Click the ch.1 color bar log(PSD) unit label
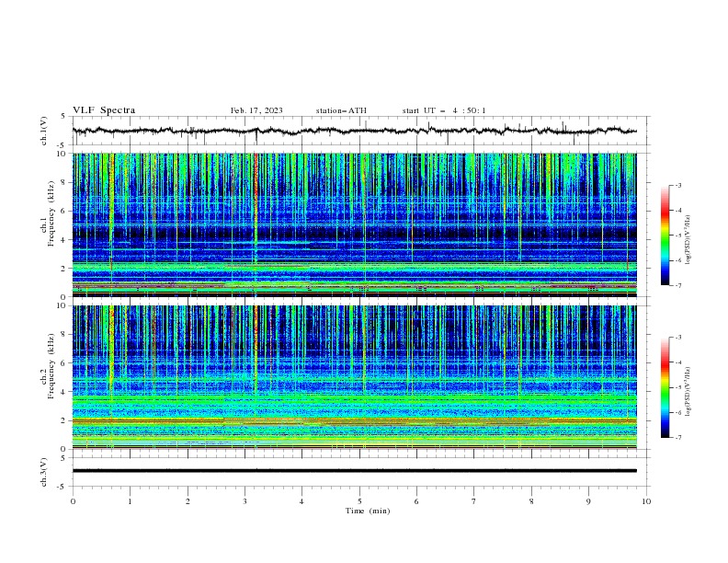Viewport: 728px width, 563px height. click(688, 240)
